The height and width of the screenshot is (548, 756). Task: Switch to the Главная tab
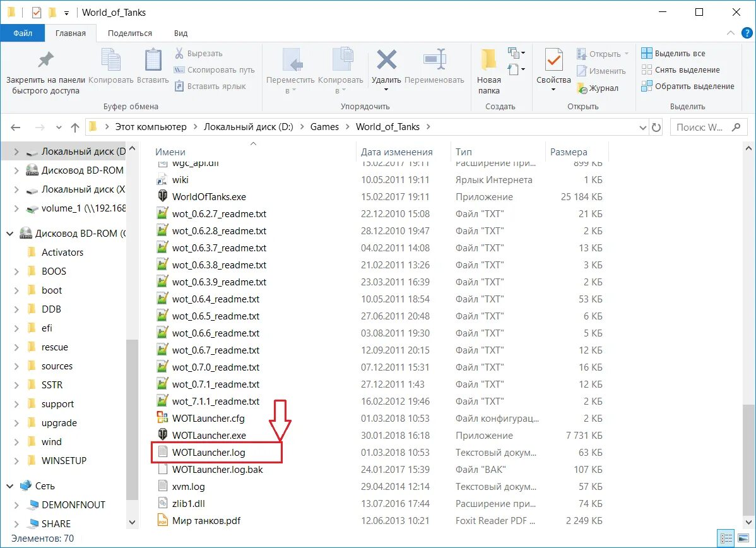click(x=71, y=33)
